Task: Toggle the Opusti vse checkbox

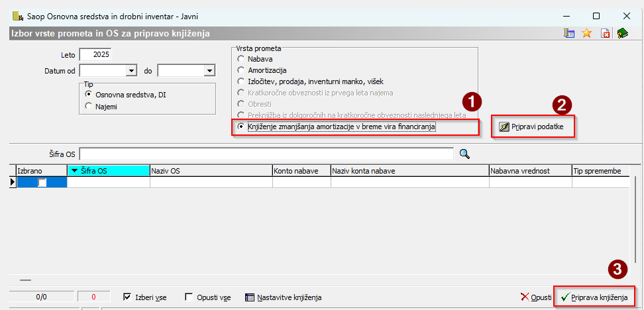Action: pyautogui.click(x=189, y=297)
